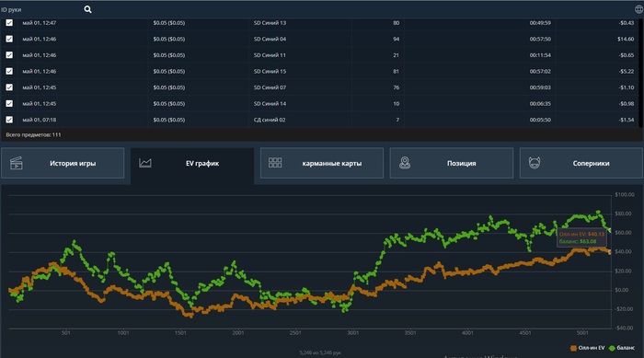644x358 pixels.
Task: Click the ID руки search field
Action: click(41, 9)
